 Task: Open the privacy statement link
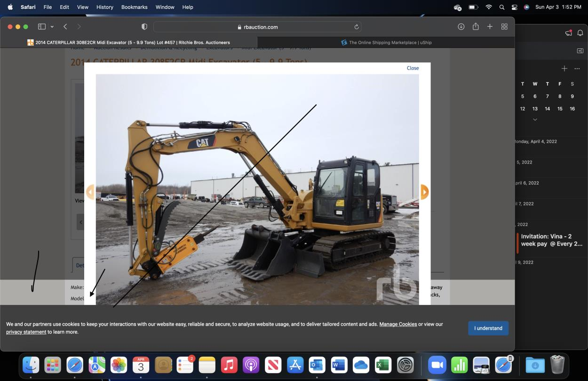[26, 332]
